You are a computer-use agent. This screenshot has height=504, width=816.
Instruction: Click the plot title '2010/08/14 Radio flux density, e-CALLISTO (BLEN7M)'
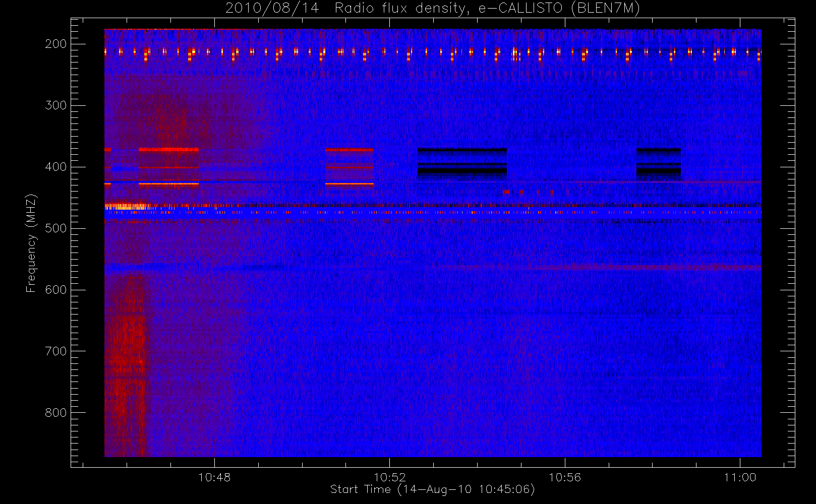tap(432, 9)
